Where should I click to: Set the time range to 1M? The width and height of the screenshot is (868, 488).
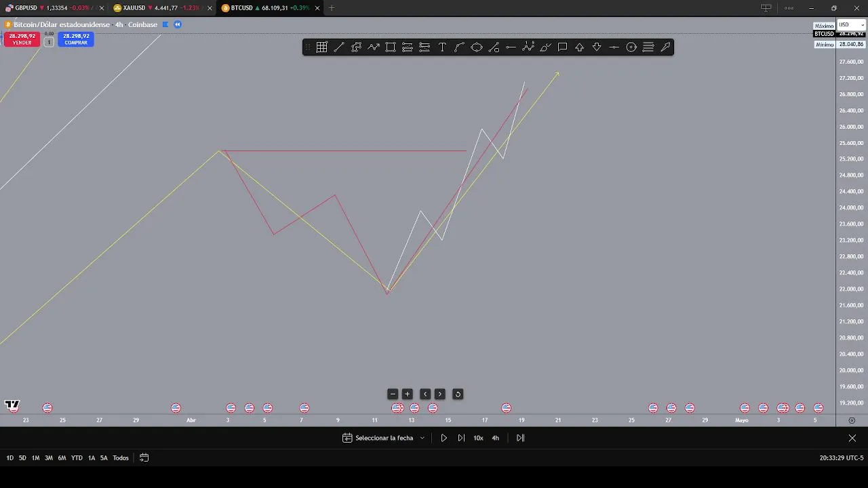[x=35, y=458]
